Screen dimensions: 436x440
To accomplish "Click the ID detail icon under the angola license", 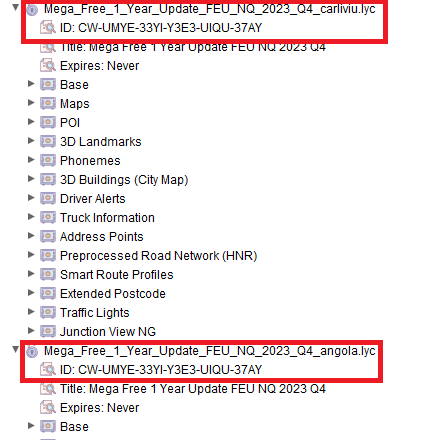I will pos(48,370).
